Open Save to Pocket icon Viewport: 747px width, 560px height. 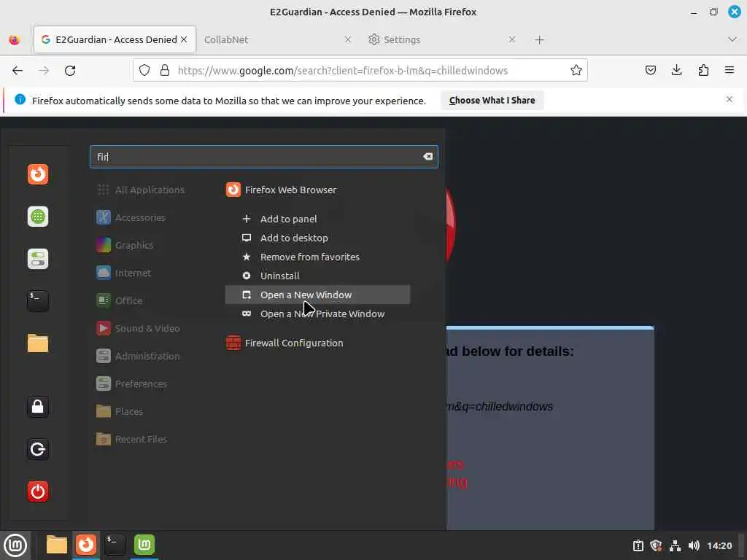click(x=650, y=71)
